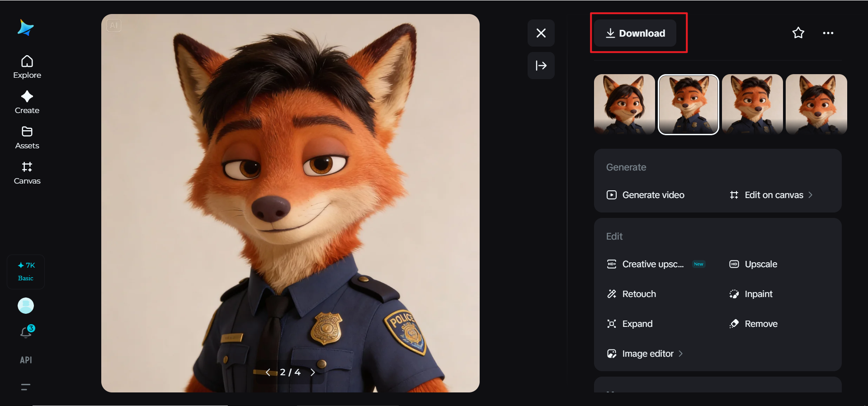Open the Canvas workspace
Screen dimensions: 868x406
(x=27, y=173)
